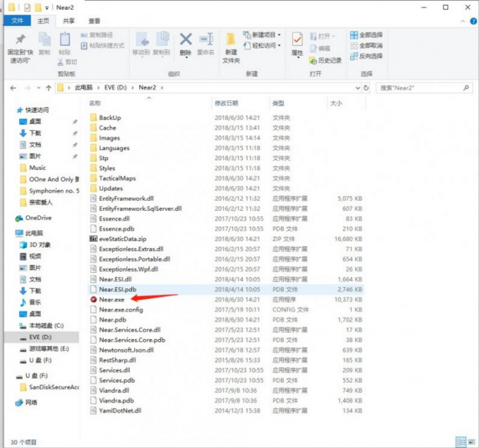Viewport: 479px width, 448px height.
Task: Open Properties (属性) from the ribbon
Action: point(297,44)
